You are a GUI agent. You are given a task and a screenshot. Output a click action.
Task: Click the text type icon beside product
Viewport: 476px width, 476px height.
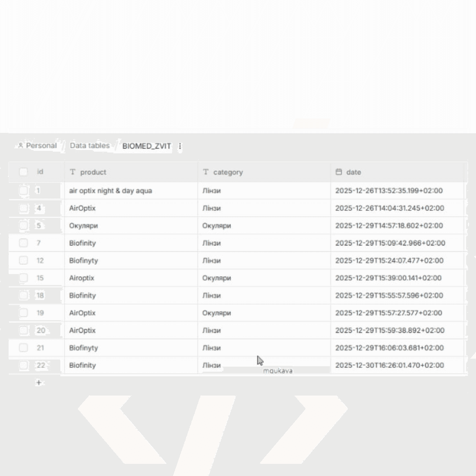[73, 172]
